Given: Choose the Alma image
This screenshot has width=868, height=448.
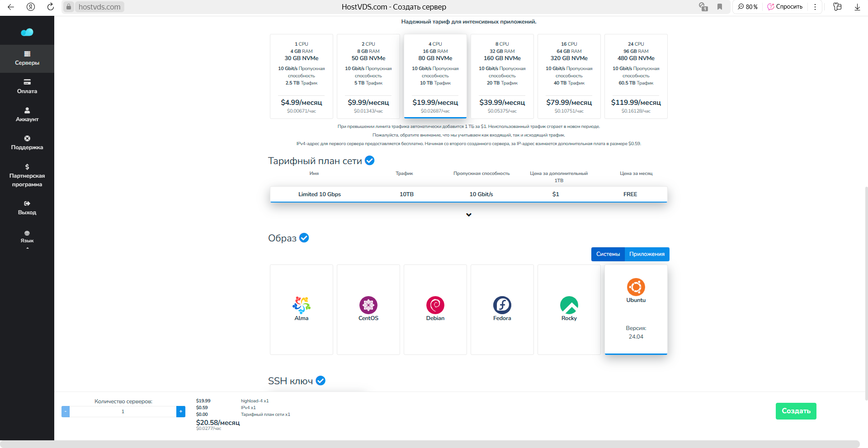Looking at the screenshot, I should click(302, 310).
